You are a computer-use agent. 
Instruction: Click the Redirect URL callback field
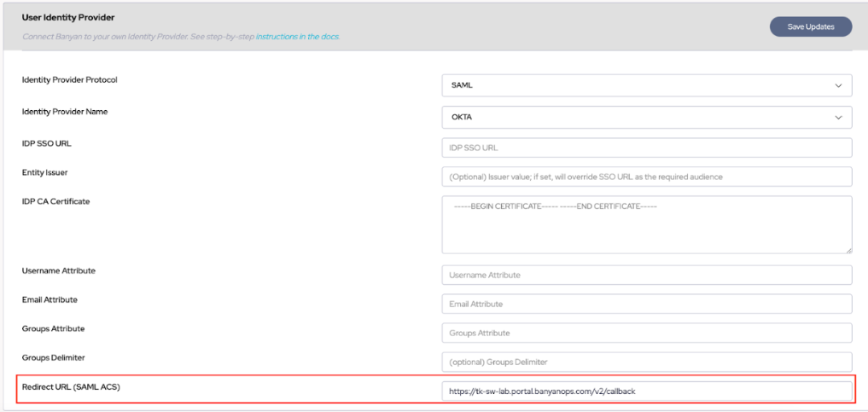[x=646, y=392]
